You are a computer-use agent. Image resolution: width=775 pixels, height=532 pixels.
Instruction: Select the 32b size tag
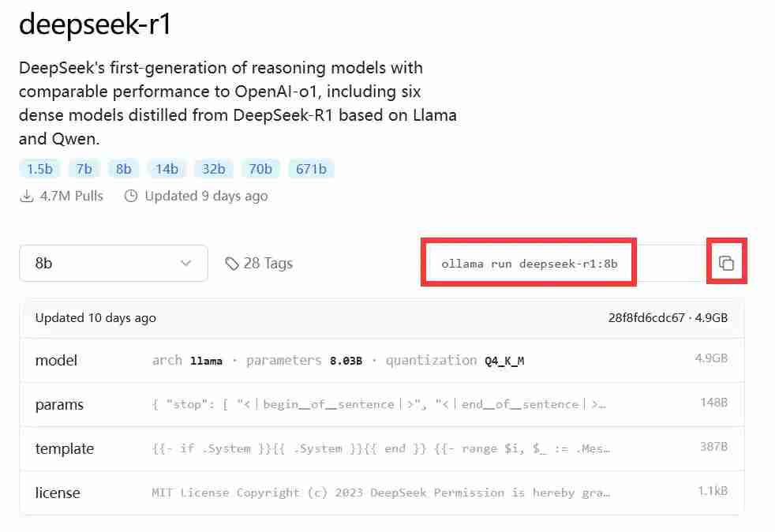coord(213,169)
